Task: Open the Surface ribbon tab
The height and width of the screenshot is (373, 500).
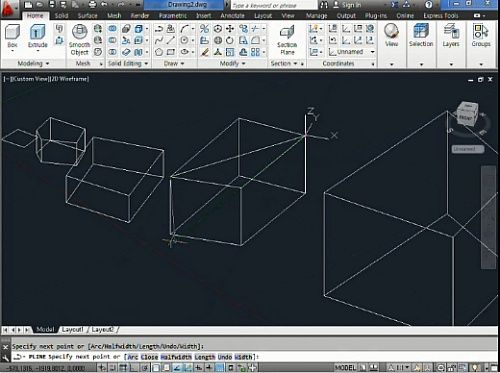Action: [88, 16]
